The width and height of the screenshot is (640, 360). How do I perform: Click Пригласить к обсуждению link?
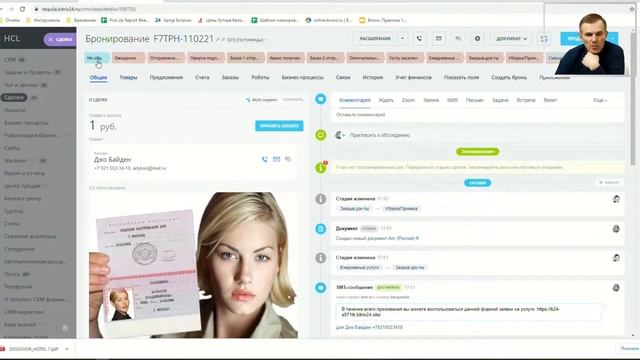[380, 135]
